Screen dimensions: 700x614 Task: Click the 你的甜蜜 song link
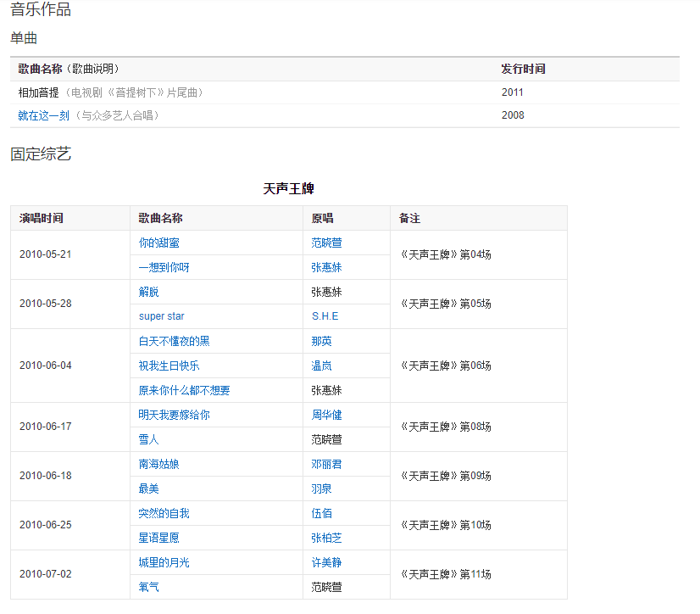tap(158, 243)
